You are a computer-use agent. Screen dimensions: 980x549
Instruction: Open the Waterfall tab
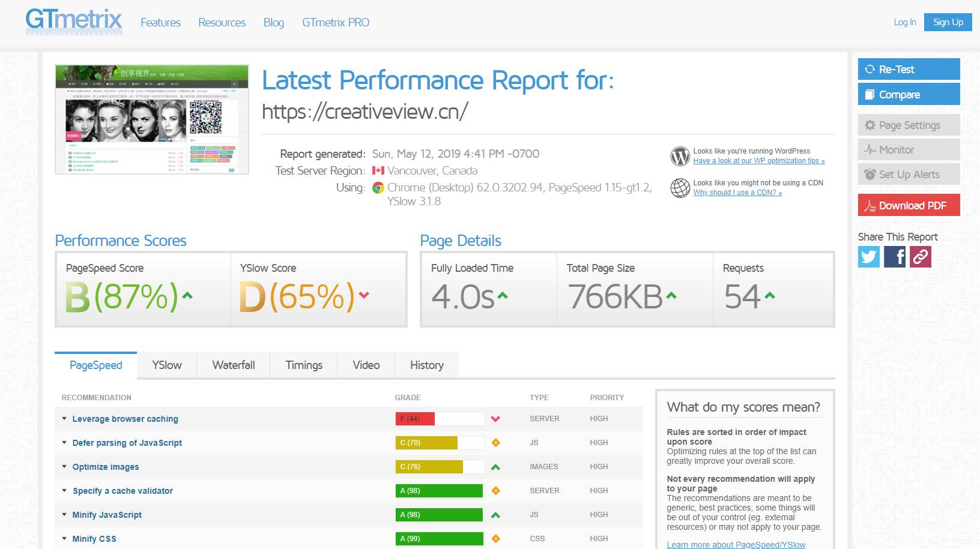(234, 365)
